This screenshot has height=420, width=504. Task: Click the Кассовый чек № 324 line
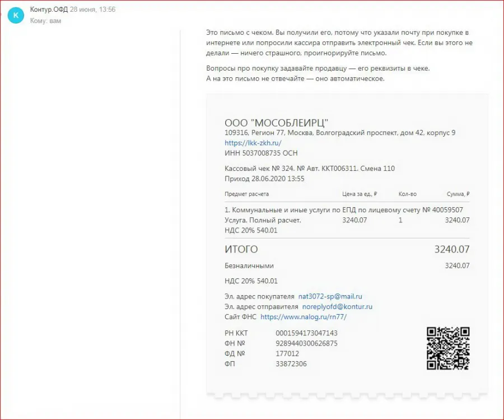310,169
